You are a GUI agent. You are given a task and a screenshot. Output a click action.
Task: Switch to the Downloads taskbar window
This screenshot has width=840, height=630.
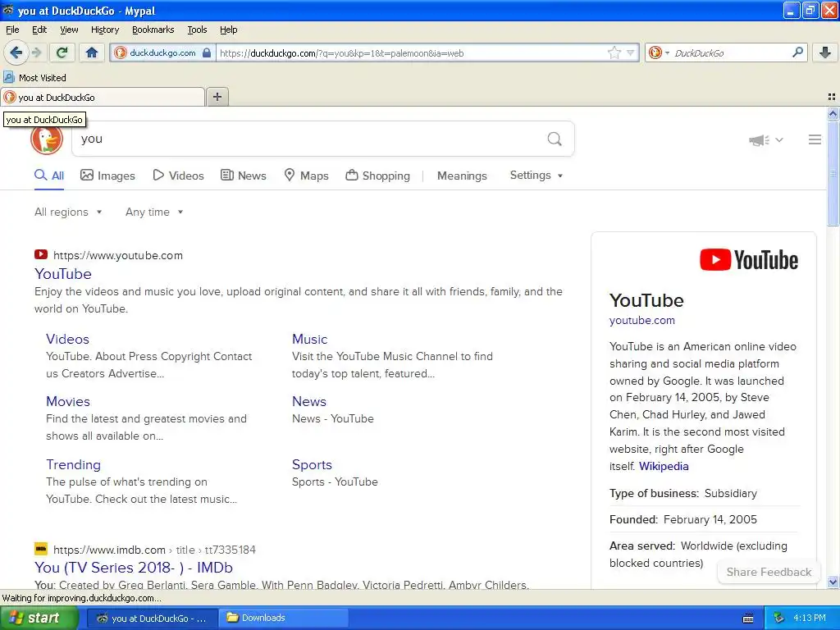[282, 618]
